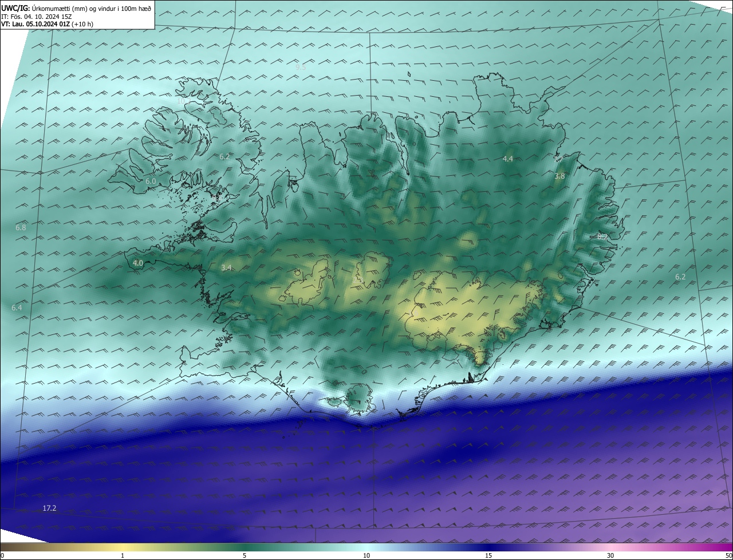The height and width of the screenshot is (560, 733).
Task: Click the 50 tick label on the colour scale
Action: pos(728,555)
